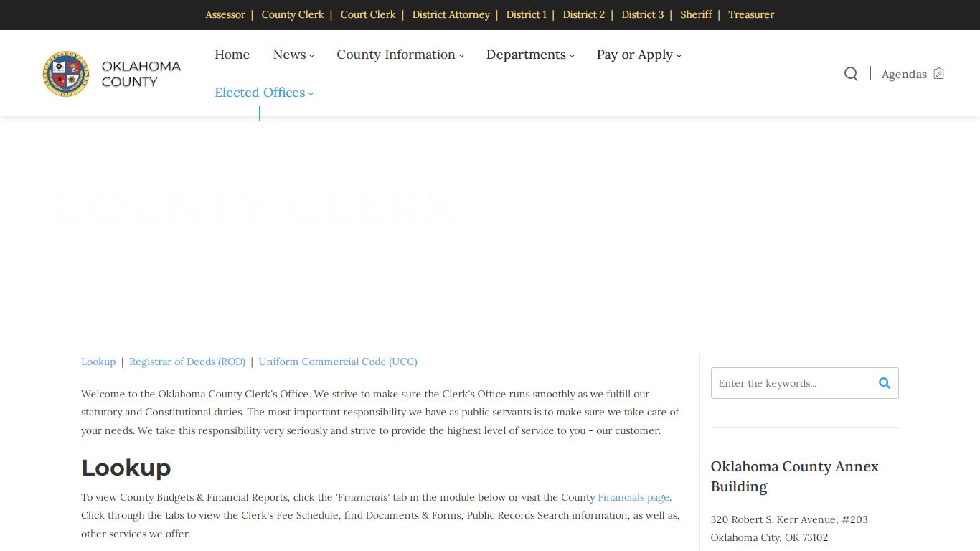Screen dimensions: 980x551
Task: Go to the Home menu item
Action: (x=232, y=55)
